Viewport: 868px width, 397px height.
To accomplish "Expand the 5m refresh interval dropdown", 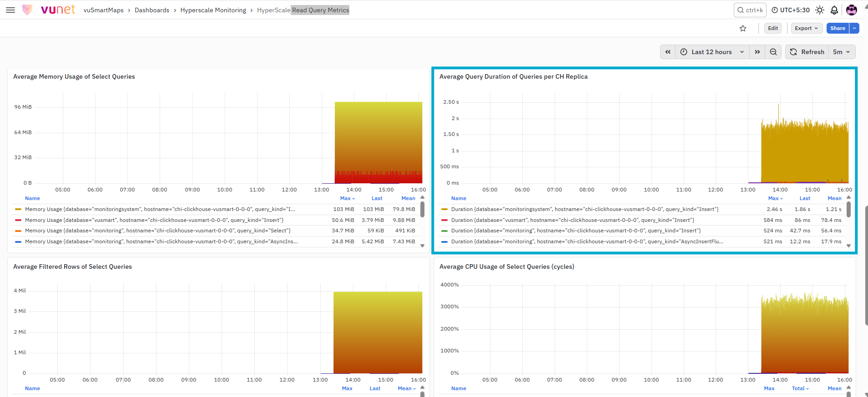I will click(x=842, y=52).
